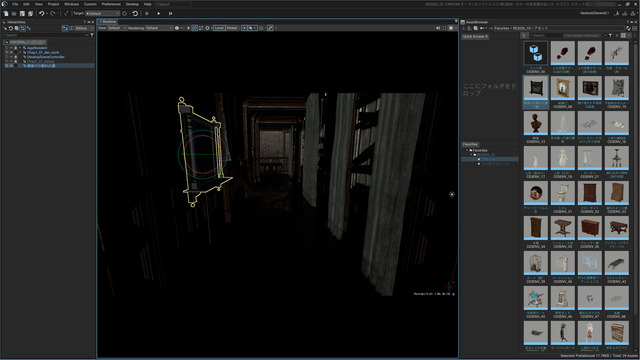Click the Hierarchies search field
Viewport: 640px width, 360px height.
[45, 35]
